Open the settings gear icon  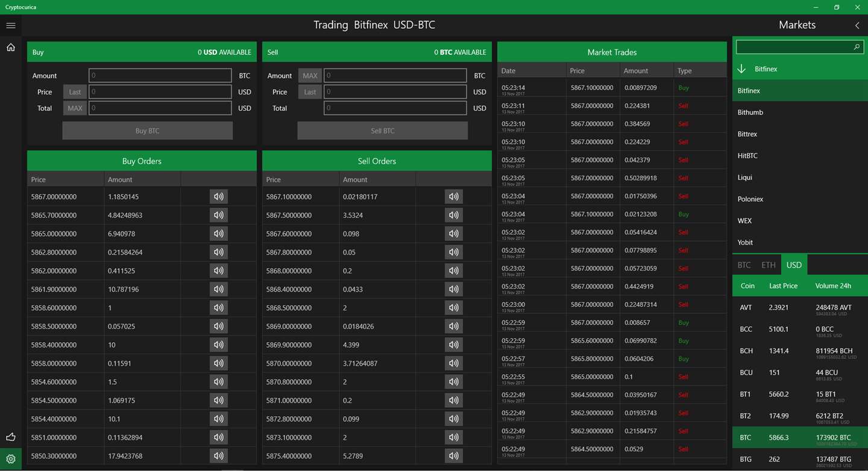10,459
